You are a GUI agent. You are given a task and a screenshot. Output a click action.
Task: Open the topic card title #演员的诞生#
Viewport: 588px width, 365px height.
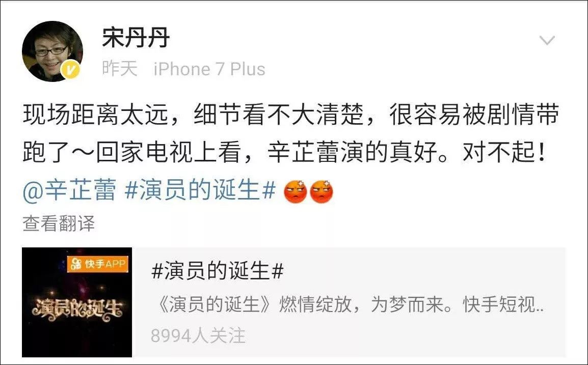(x=218, y=271)
